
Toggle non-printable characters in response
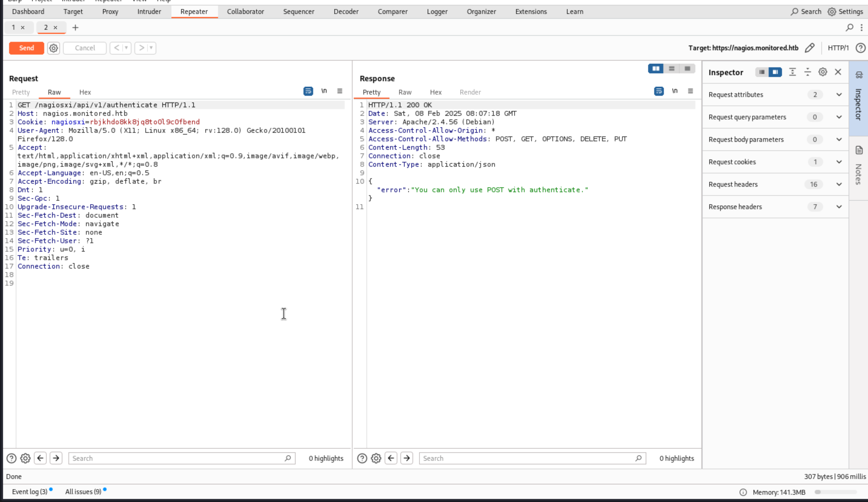[x=674, y=91]
